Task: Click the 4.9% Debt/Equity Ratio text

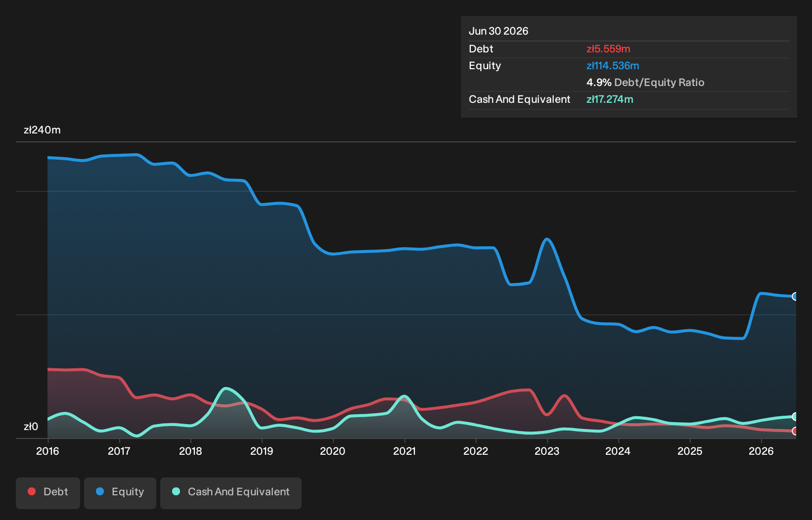Action: [645, 83]
